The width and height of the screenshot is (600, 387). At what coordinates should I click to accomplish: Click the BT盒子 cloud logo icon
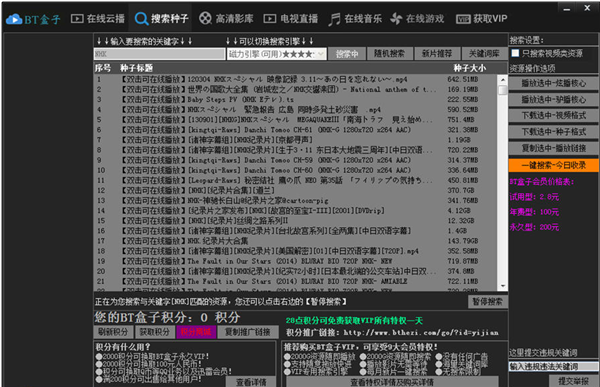click(14, 19)
